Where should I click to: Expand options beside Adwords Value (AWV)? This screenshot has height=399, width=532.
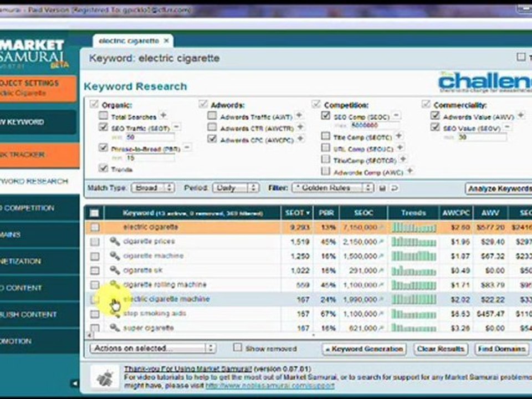click(x=520, y=115)
